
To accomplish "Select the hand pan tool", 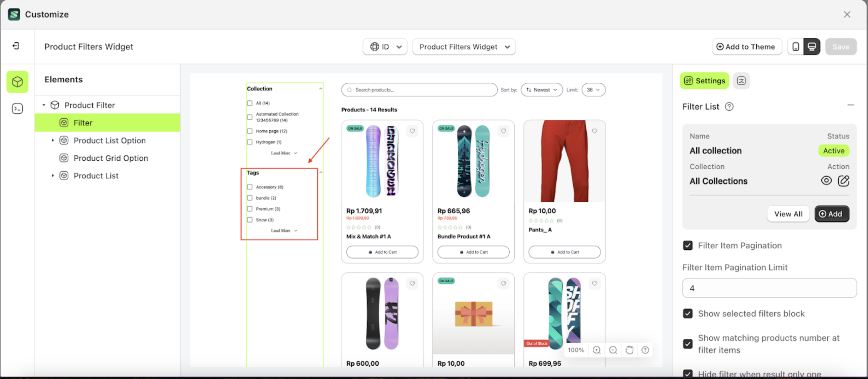I will (629, 350).
